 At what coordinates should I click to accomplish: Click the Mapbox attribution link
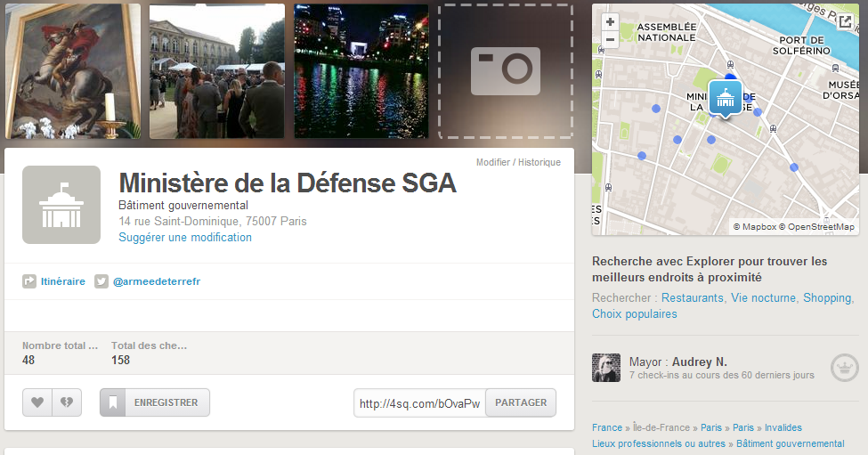tap(755, 226)
